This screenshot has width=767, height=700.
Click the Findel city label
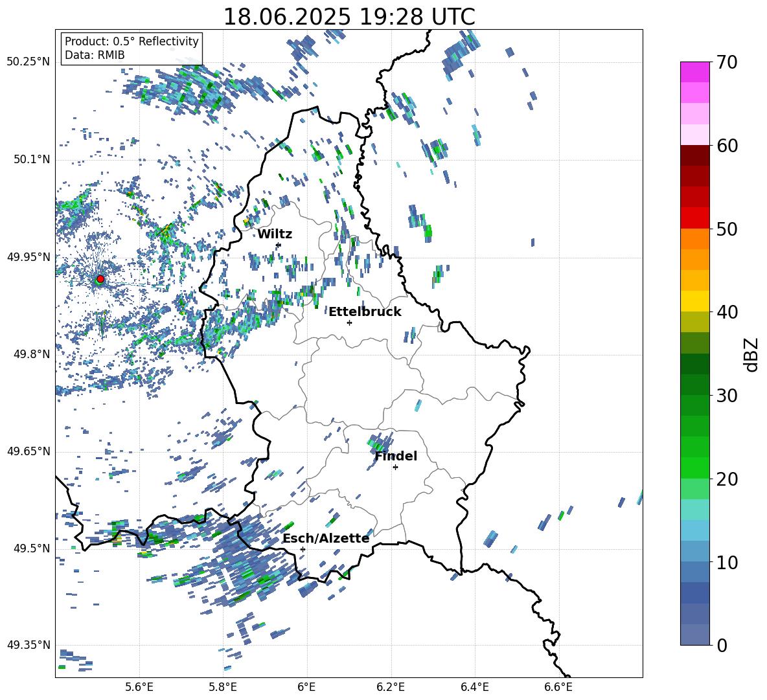(396, 456)
